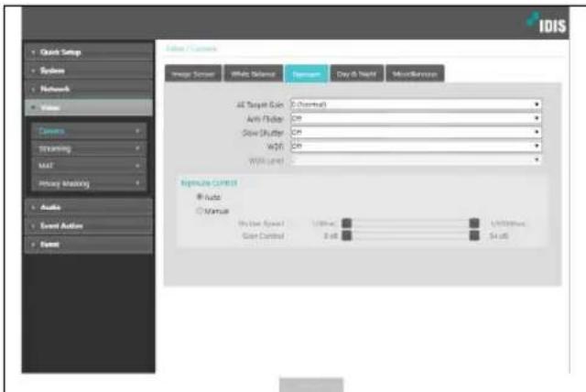The height and width of the screenshot is (392, 586).
Task: Open the Slow Shutter dropdown
Action: [416, 132]
